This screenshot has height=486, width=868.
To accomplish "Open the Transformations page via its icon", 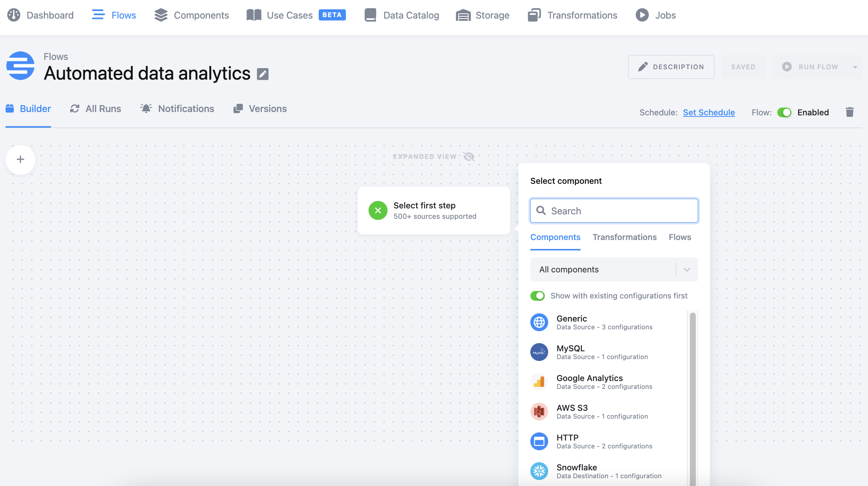I will point(534,15).
